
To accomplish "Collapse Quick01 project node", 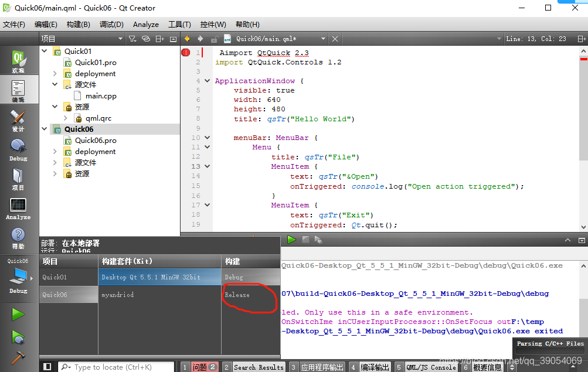I will point(44,51).
